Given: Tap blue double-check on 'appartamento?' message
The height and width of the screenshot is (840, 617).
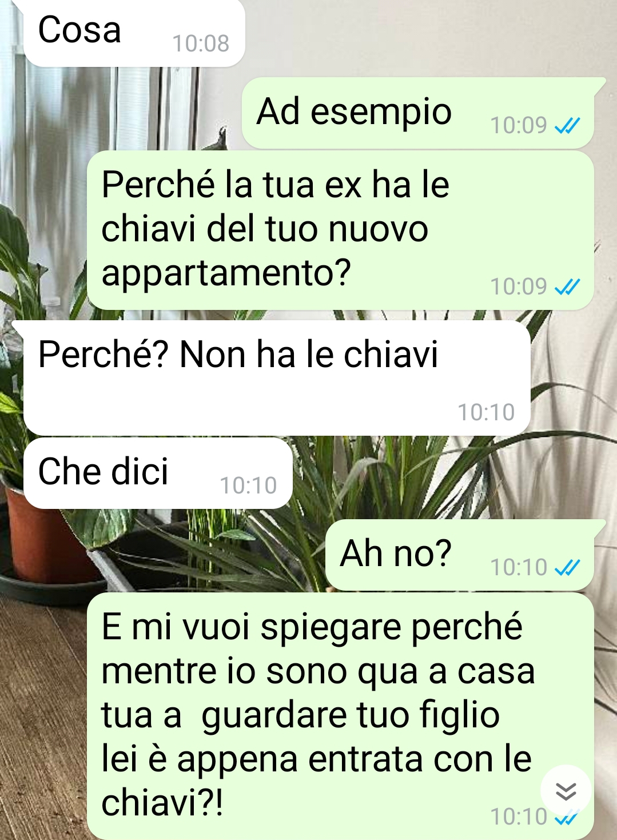Looking at the screenshot, I should [567, 286].
